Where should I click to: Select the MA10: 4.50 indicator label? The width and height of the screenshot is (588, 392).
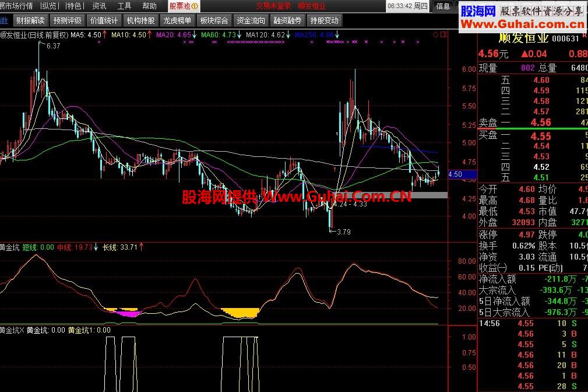(x=132, y=35)
